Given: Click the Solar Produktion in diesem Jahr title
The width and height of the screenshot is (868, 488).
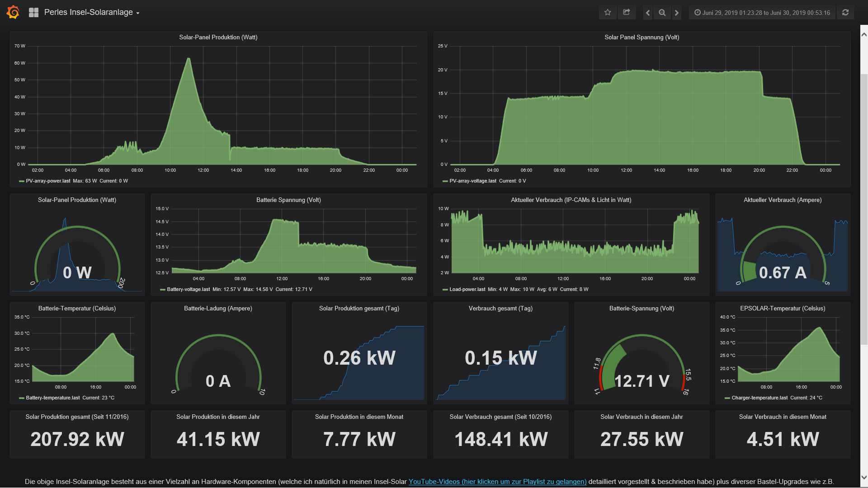Looking at the screenshot, I should coord(218,417).
